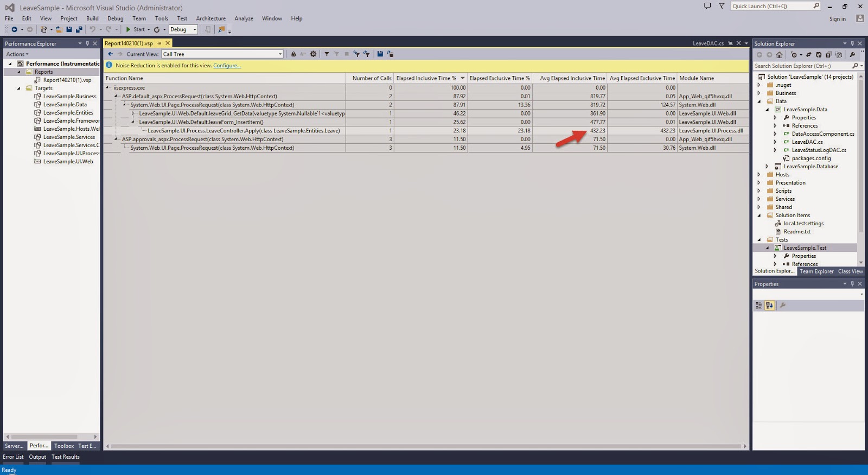
Task: Save the current file with the disk icon
Action: 69,29
